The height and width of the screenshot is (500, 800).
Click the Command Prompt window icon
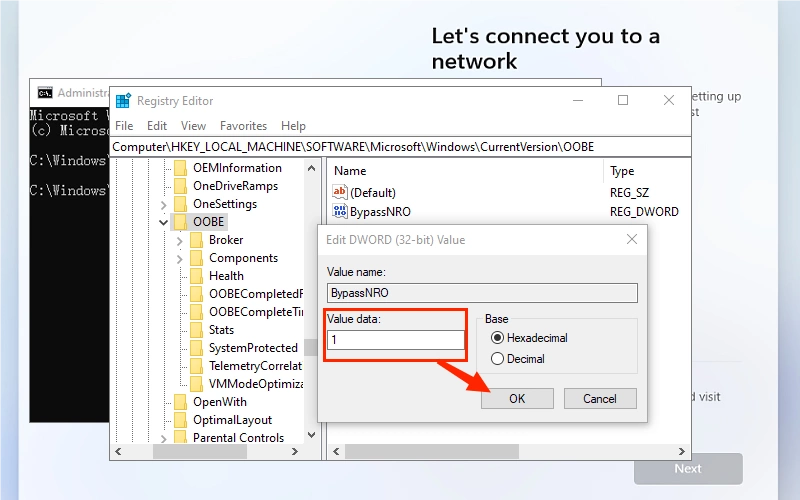[45, 93]
